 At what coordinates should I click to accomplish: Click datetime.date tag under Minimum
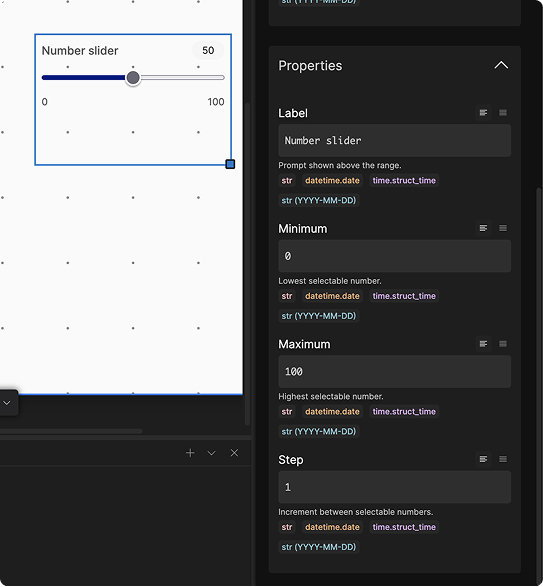point(332,296)
